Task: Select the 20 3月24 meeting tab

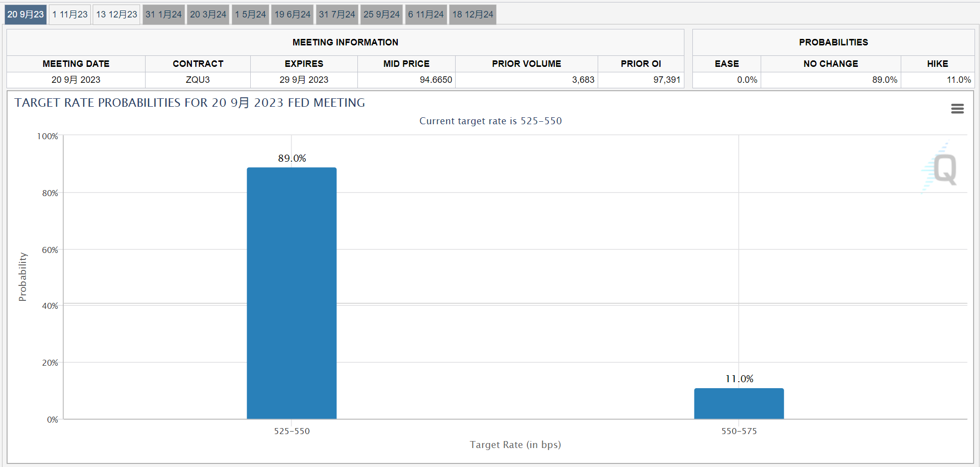Action: [x=208, y=14]
